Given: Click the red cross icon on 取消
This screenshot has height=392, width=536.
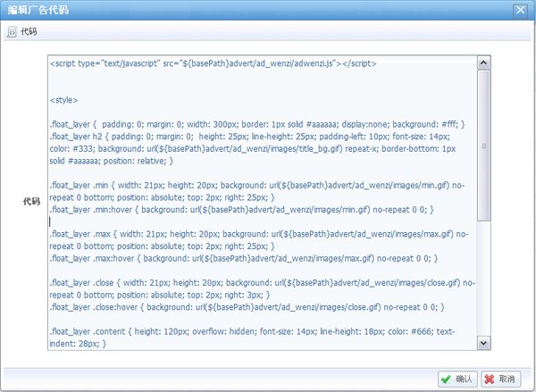Looking at the screenshot, I should click(490, 379).
